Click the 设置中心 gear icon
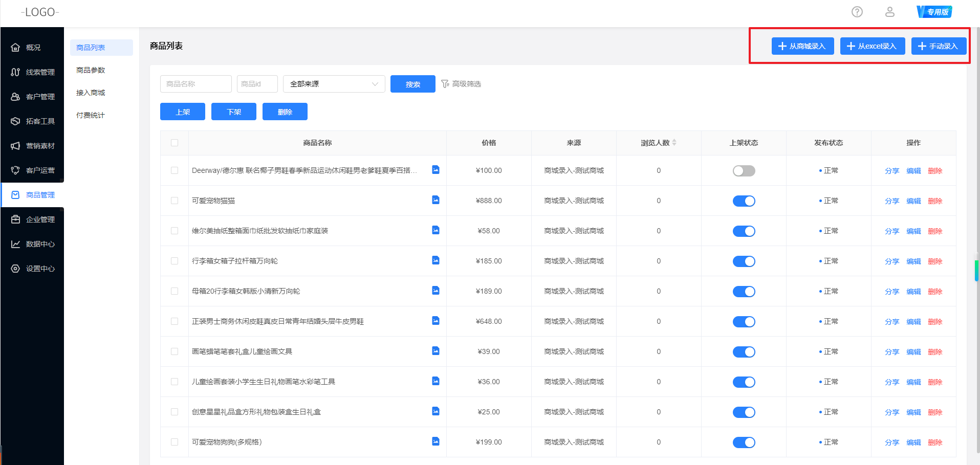This screenshot has width=980, height=465. click(15, 269)
